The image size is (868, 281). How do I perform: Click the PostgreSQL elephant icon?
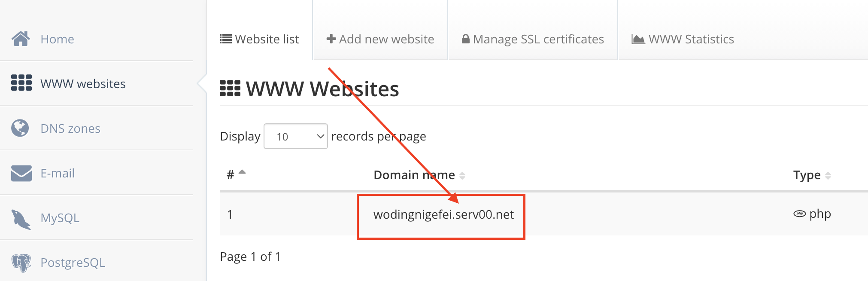(x=21, y=263)
